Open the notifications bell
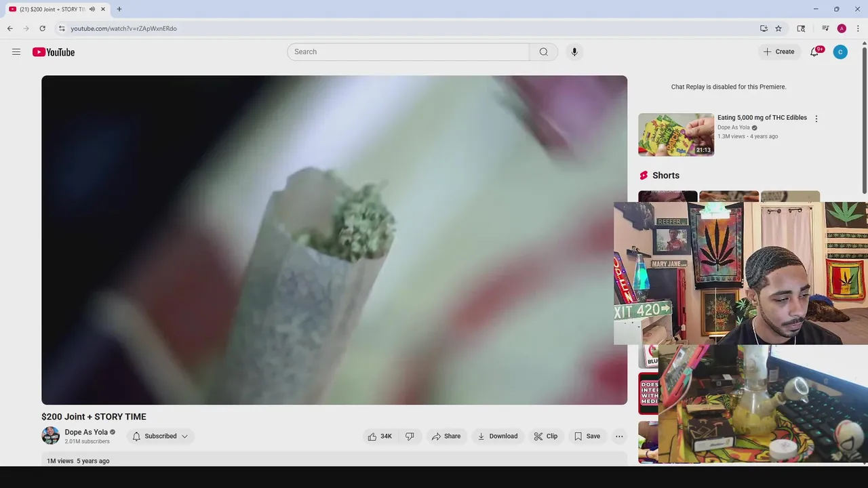 814,52
